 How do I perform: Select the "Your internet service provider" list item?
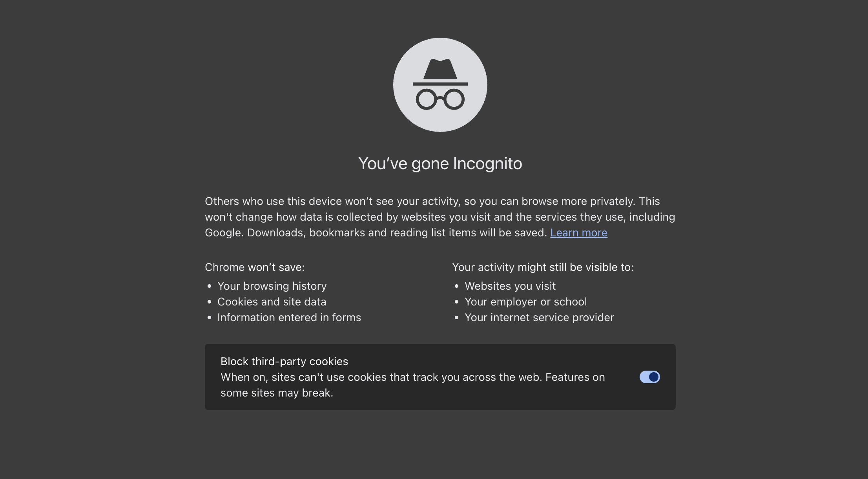coord(539,318)
